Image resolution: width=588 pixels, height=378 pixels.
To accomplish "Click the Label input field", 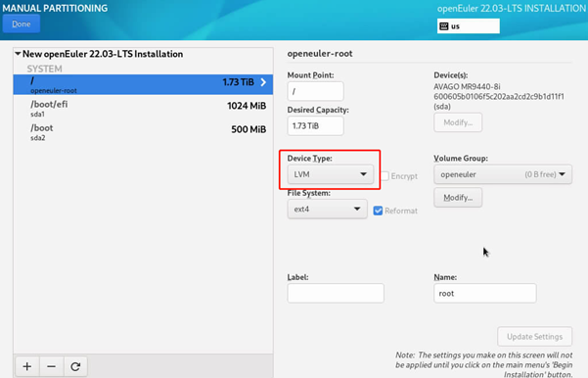I will pos(336,293).
